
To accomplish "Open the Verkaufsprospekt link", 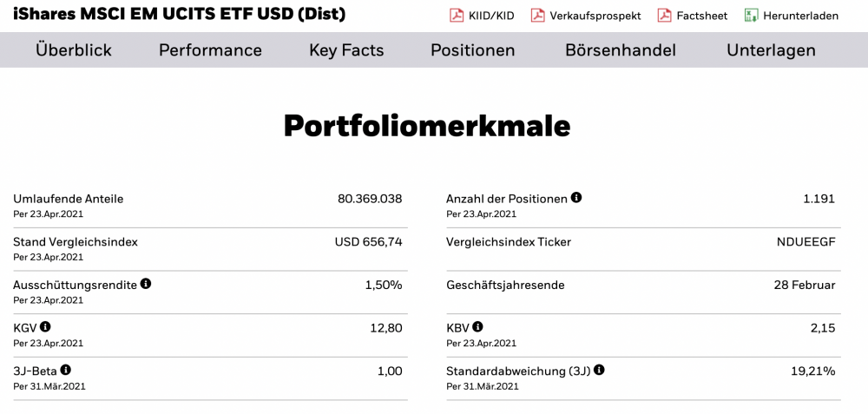I will [x=595, y=16].
